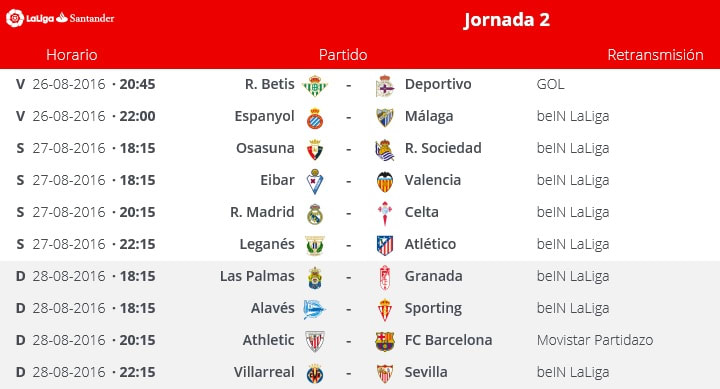Select the Atlético Madrid badge
Viewport: 720px width, 389px height.
[x=385, y=246]
